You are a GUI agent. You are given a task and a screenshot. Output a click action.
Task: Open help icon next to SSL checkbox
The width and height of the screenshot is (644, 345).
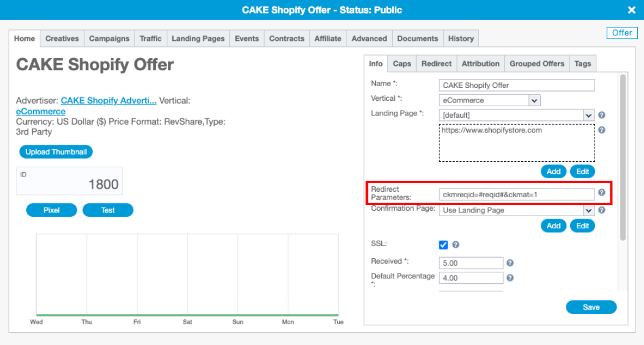pyautogui.click(x=455, y=244)
